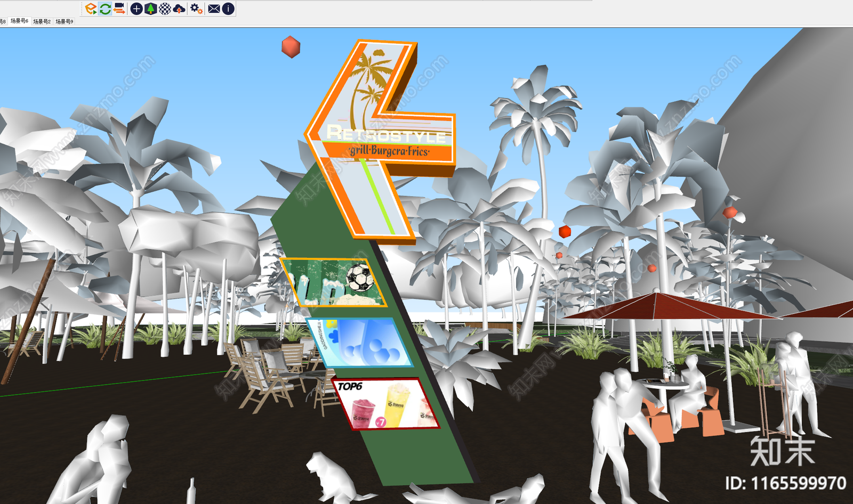The image size is (853, 504).
Task: Click the synchronize views camera icon
Action: tap(119, 9)
